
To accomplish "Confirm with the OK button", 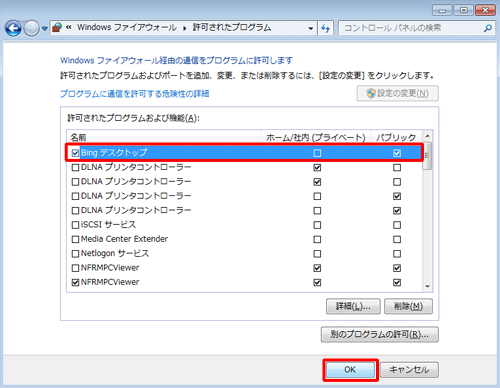I will [350, 370].
